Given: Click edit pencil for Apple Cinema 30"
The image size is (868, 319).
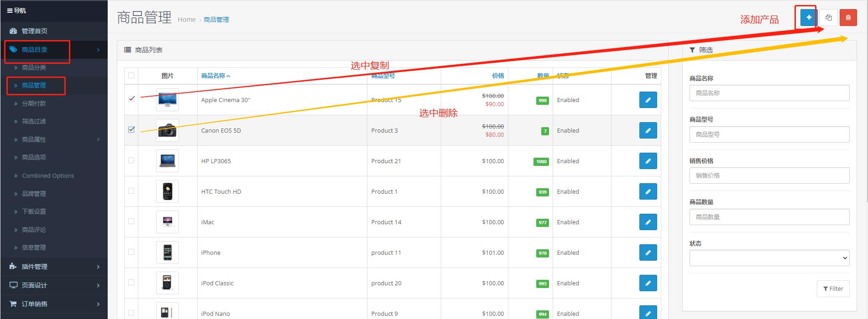Looking at the screenshot, I should pos(648,100).
